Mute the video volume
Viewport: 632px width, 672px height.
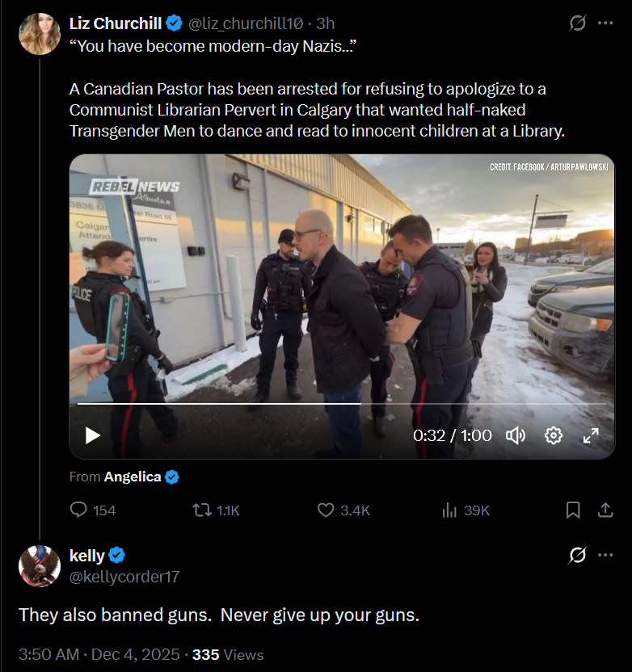[x=515, y=435]
